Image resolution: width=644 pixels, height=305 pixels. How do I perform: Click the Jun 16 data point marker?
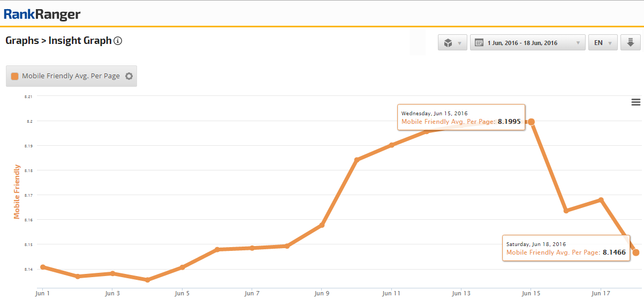click(566, 211)
